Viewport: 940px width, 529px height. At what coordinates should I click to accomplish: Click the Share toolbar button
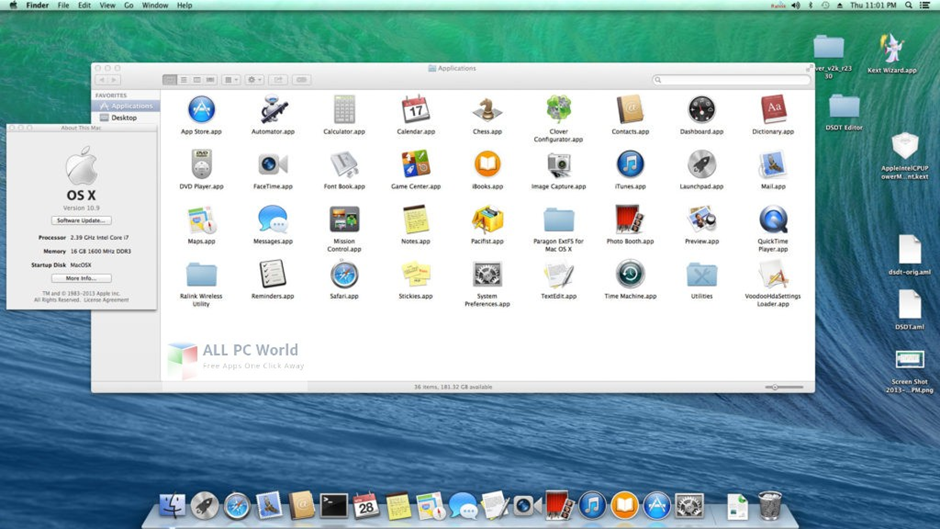[278, 80]
